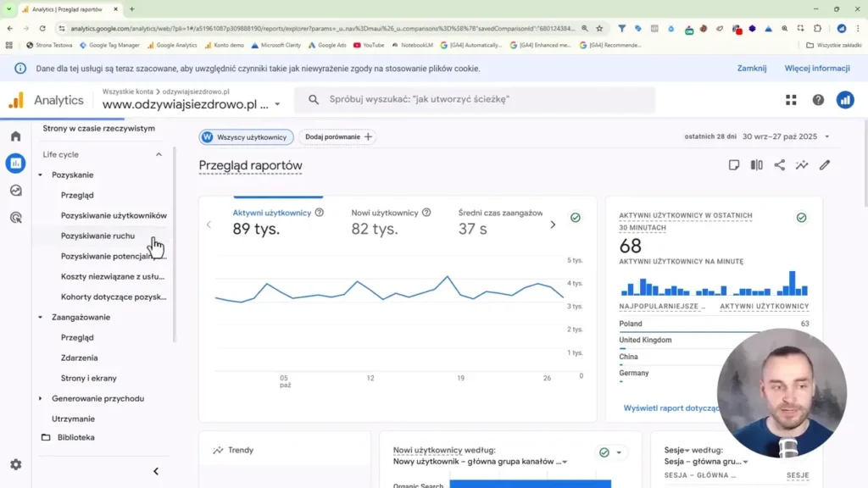Open Pozyskiwanie użytkowników report
868x488 pixels.
[114, 216]
